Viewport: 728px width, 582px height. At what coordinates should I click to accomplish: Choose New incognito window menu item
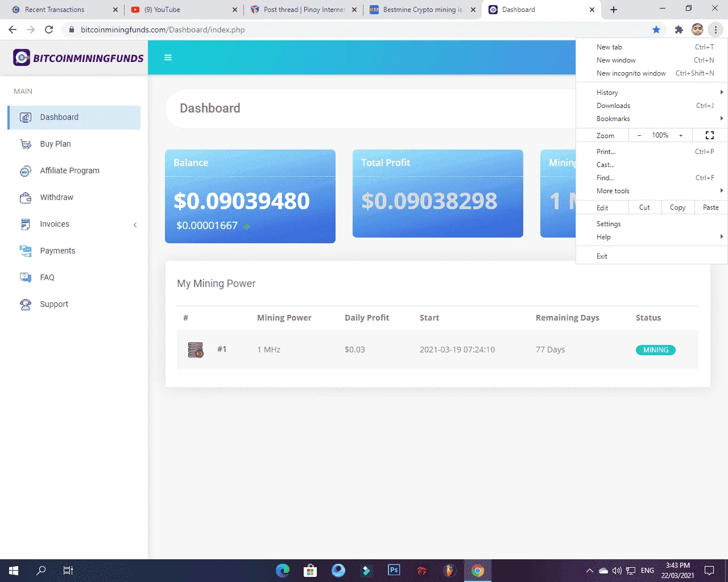point(652,73)
